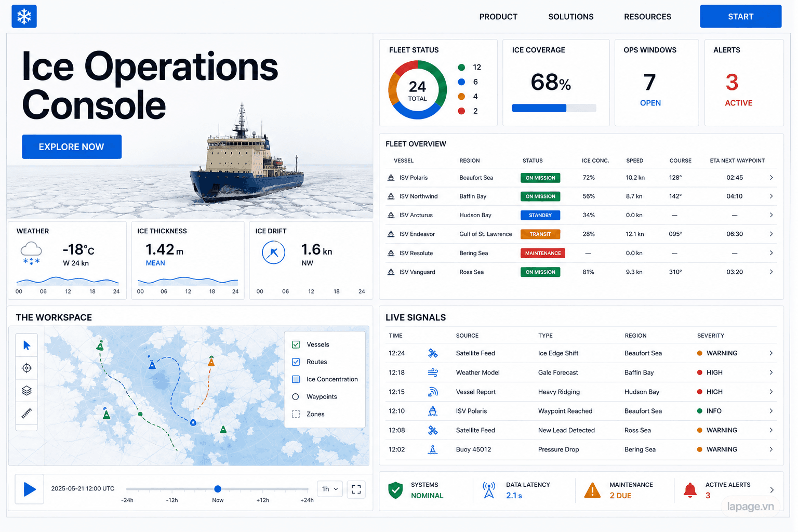Expand the ISV Polaris row chevron

click(x=771, y=178)
